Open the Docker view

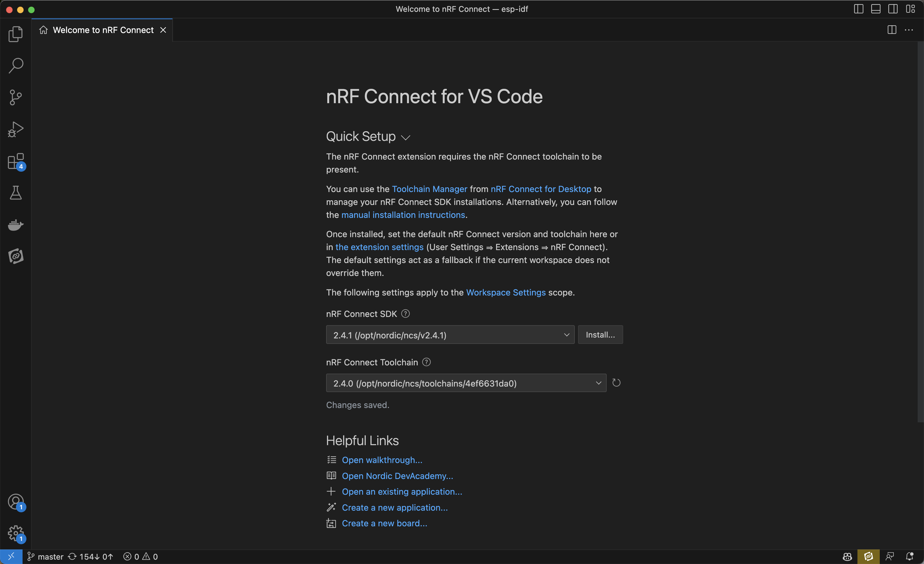click(x=15, y=225)
